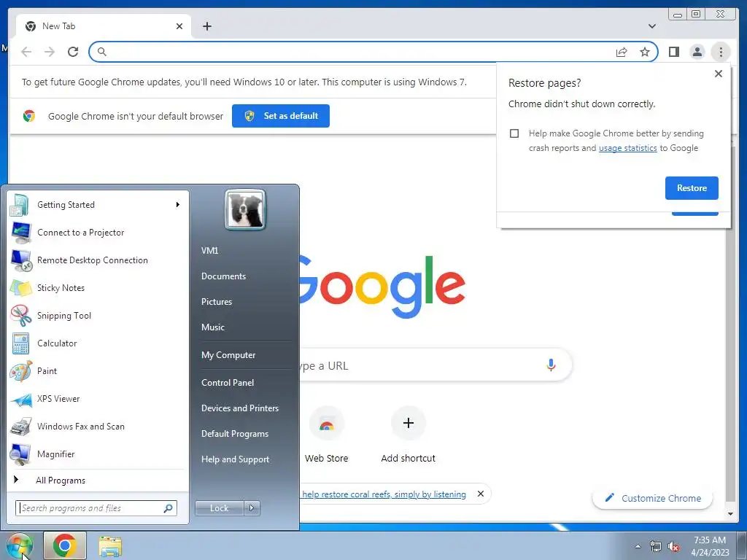Click Chrome icon in taskbar
The image size is (747, 560).
coord(65,545)
